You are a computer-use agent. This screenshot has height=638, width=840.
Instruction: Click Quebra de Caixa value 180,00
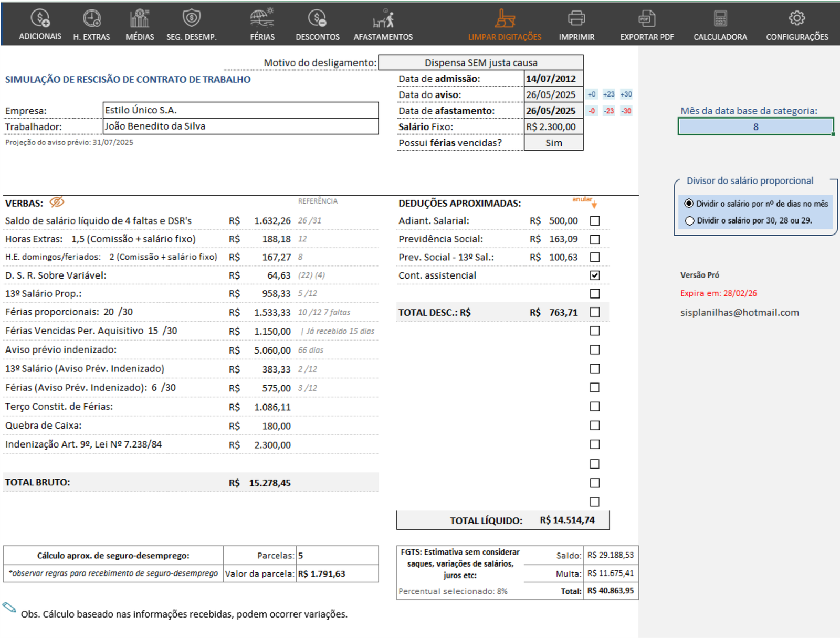[277, 426]
